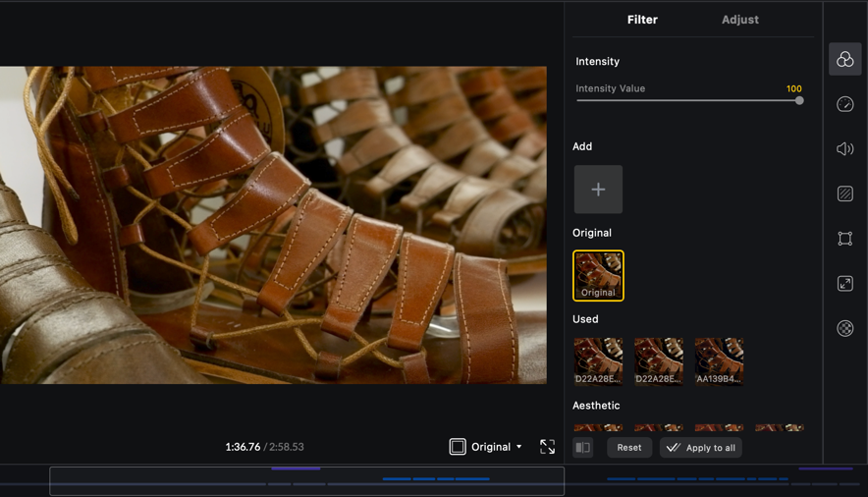Viewport: 868px width, 497px height.
Task: Switch to the Adjust tab
Action: [739, 20]
